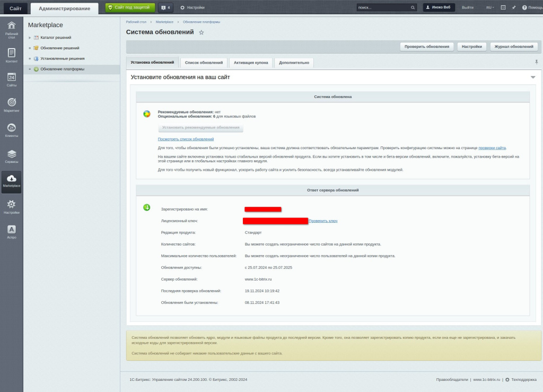Click the Установленные решения icon

click(x=36, y=58)
